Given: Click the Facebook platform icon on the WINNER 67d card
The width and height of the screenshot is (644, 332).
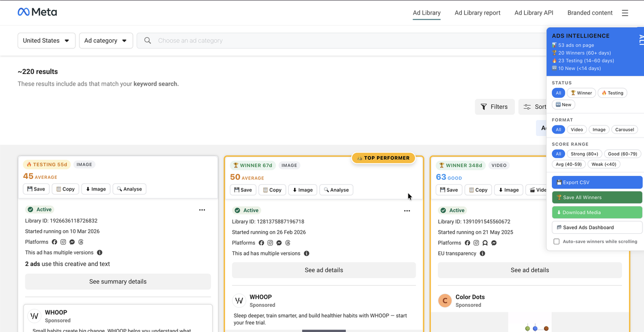Looking at the screenshot, I should (x=261, y=243).
